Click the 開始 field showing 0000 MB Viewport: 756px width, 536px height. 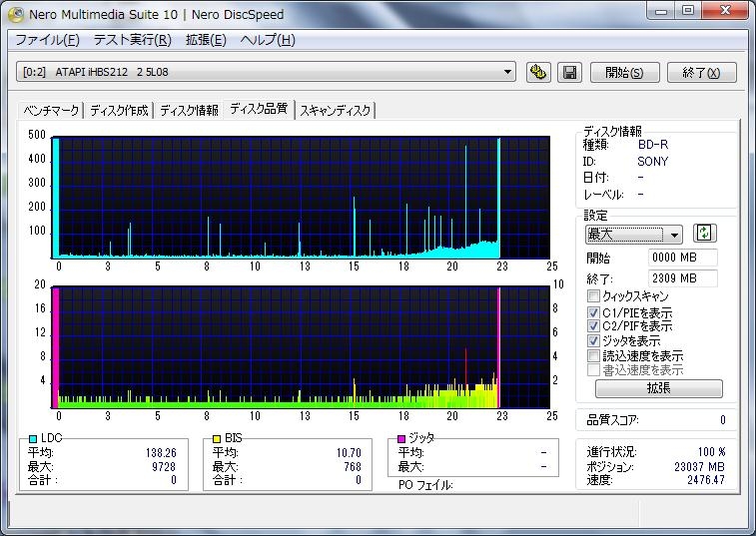point(683,258)
